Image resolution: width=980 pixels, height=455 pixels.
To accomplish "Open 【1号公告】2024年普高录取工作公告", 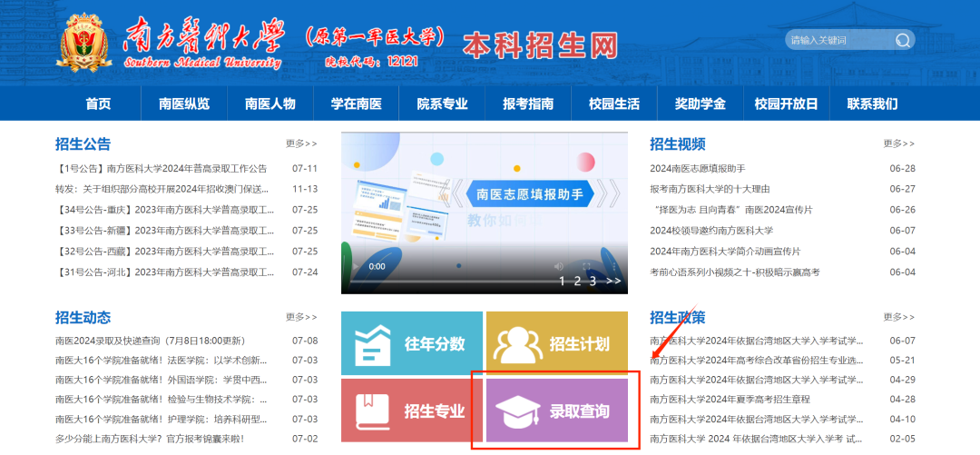I will pyautogui.click(x=162, y=168).
